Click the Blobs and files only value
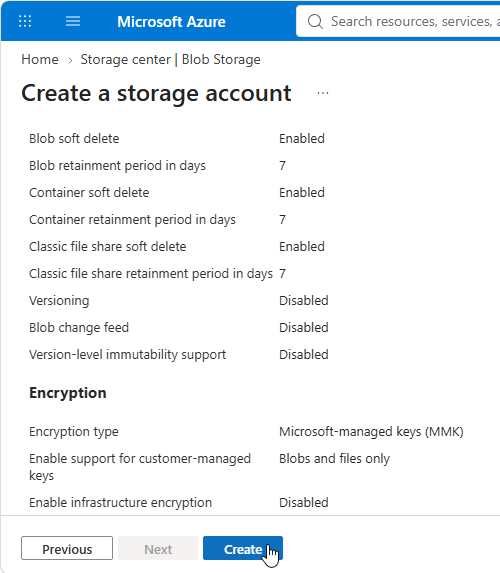 334,459
